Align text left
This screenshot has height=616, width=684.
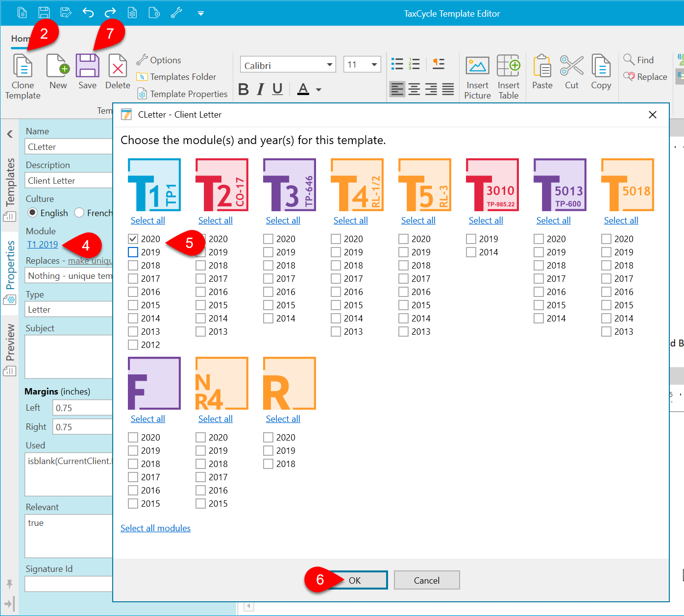pos(397,89)
